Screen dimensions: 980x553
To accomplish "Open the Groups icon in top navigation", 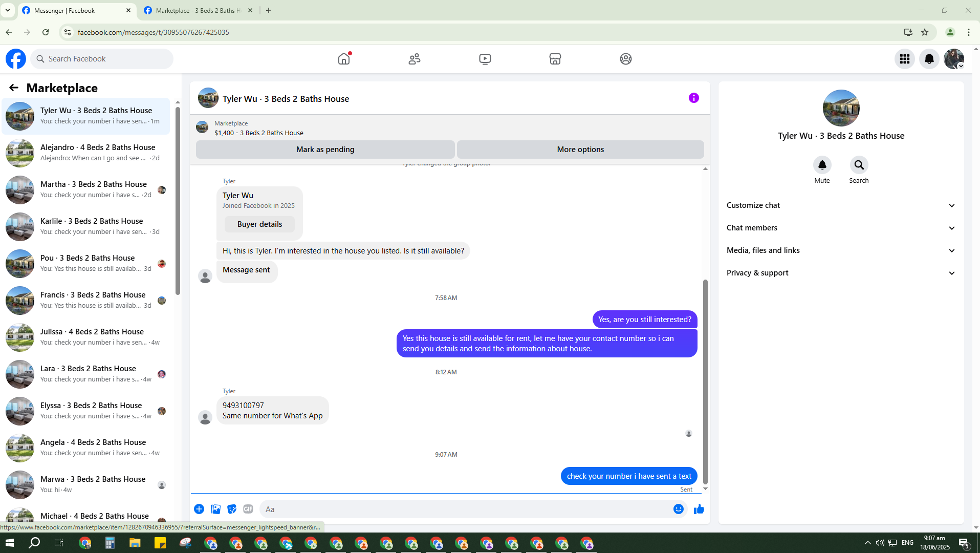I will (x=626, y=59).
